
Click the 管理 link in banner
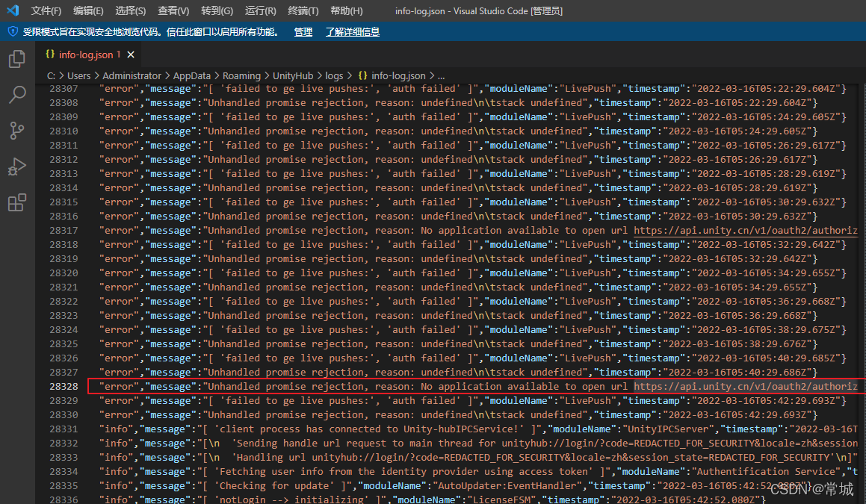click(x=303, y=32)
